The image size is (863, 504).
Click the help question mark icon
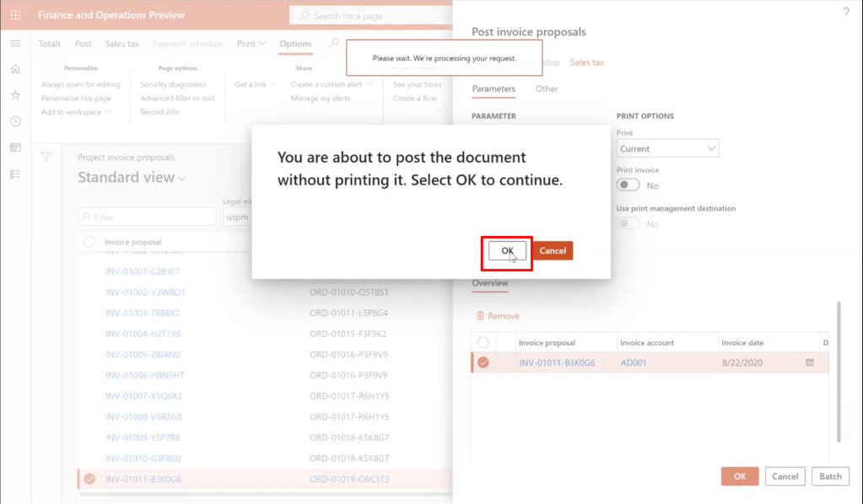846,12
